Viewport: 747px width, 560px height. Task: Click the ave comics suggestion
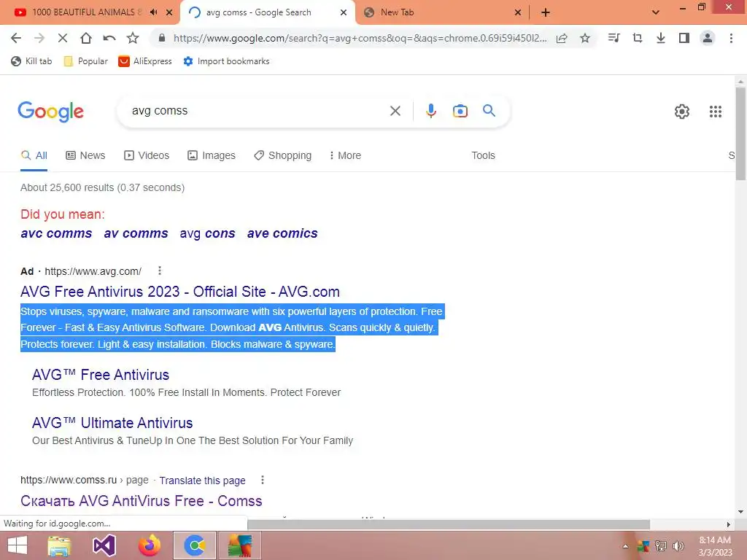tap(282, 233)
